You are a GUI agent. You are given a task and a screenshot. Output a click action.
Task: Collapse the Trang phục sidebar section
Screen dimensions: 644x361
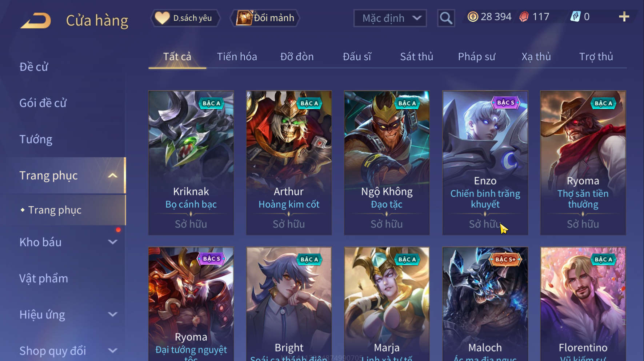tap(113, 176)
